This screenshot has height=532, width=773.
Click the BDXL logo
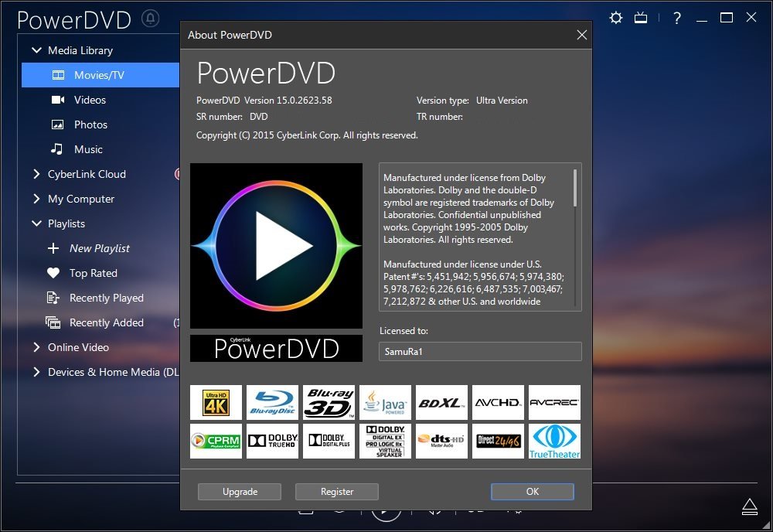click(441, 402)
